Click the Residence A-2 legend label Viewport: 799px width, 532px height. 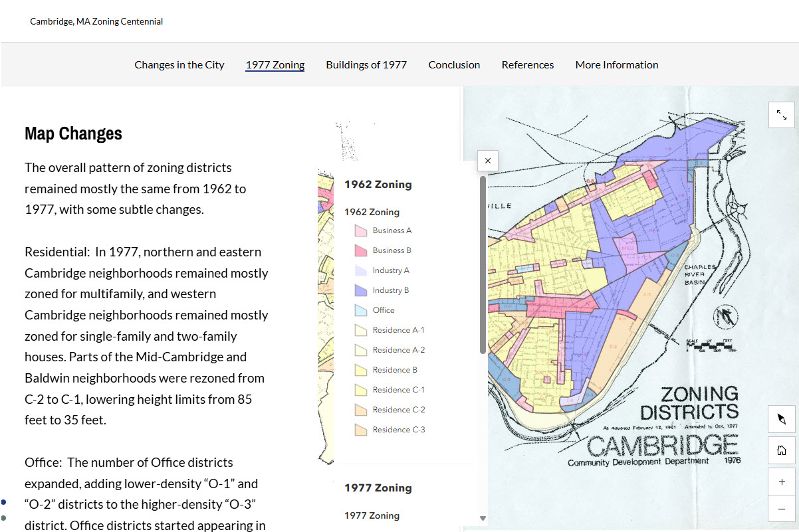tap(399, 350)
